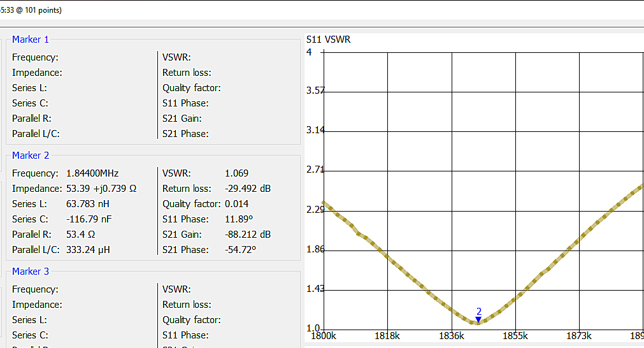Click the quality factor value 0.014
Screen dimensions: 644x348
(x=236, y=204)
